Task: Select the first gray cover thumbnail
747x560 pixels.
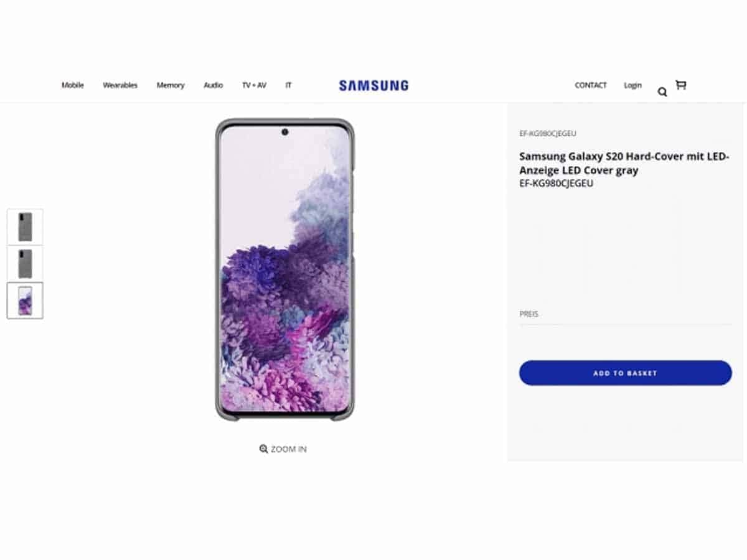Action: click(25, 226)
